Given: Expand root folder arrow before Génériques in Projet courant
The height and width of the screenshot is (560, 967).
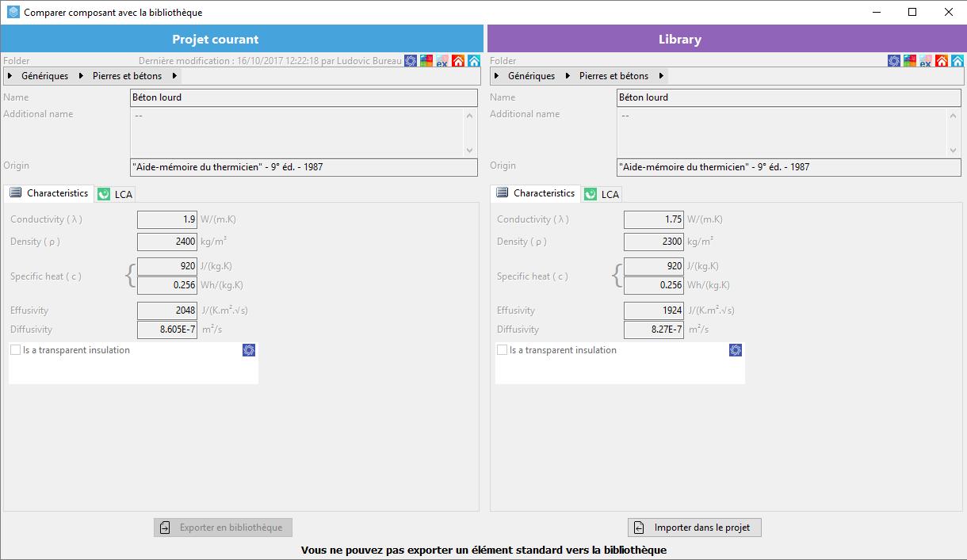Looking at the screenshot, I should click(10, 76).
